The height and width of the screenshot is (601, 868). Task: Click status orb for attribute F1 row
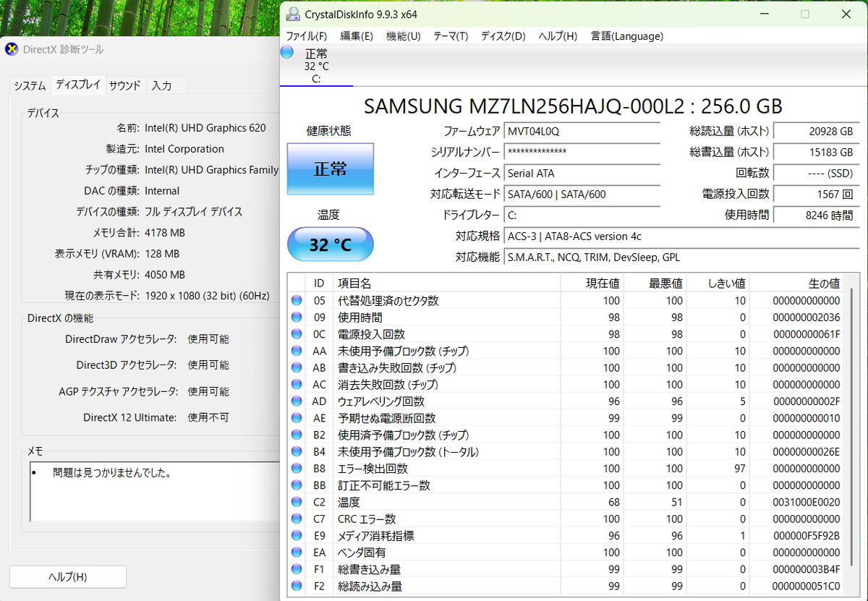(297, 569)
